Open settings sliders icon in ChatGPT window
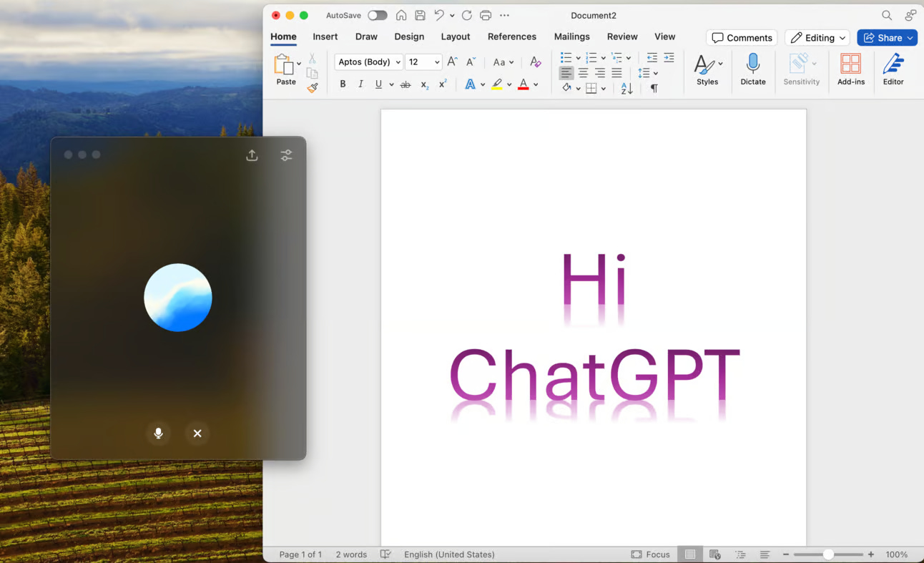 (x=286, y=155)
